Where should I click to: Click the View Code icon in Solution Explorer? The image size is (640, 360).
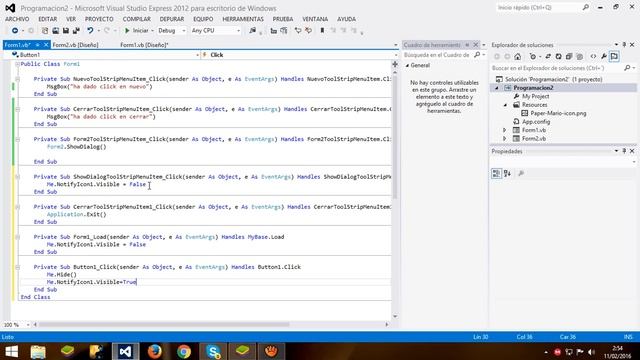[x=593, y=57]
